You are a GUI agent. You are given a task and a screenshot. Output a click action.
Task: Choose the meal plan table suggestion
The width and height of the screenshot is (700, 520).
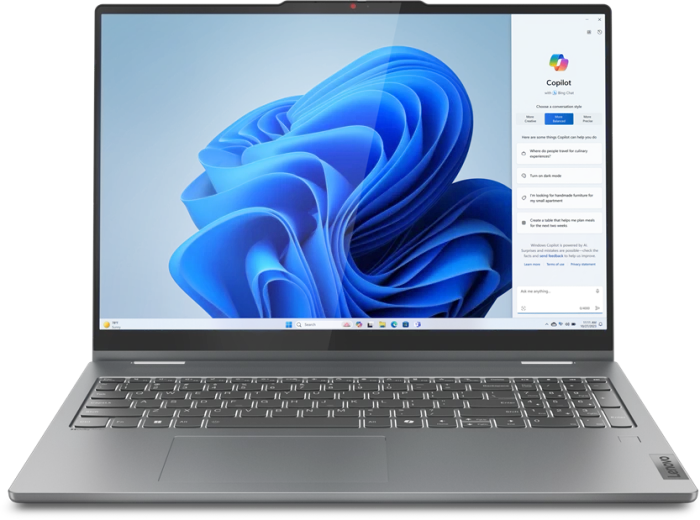559,223
